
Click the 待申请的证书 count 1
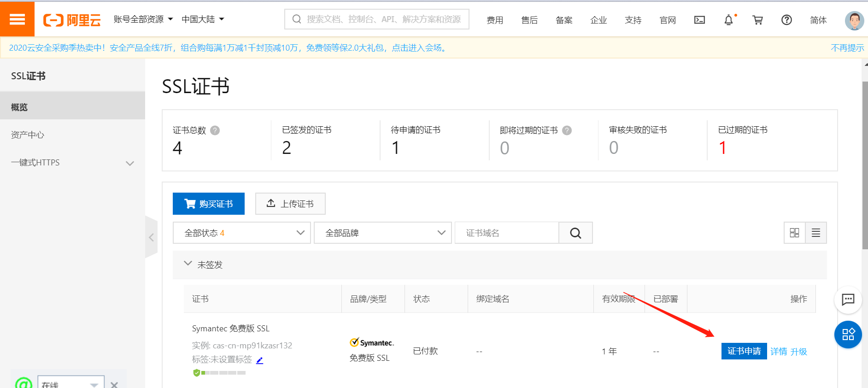click(x=395, y=148)
